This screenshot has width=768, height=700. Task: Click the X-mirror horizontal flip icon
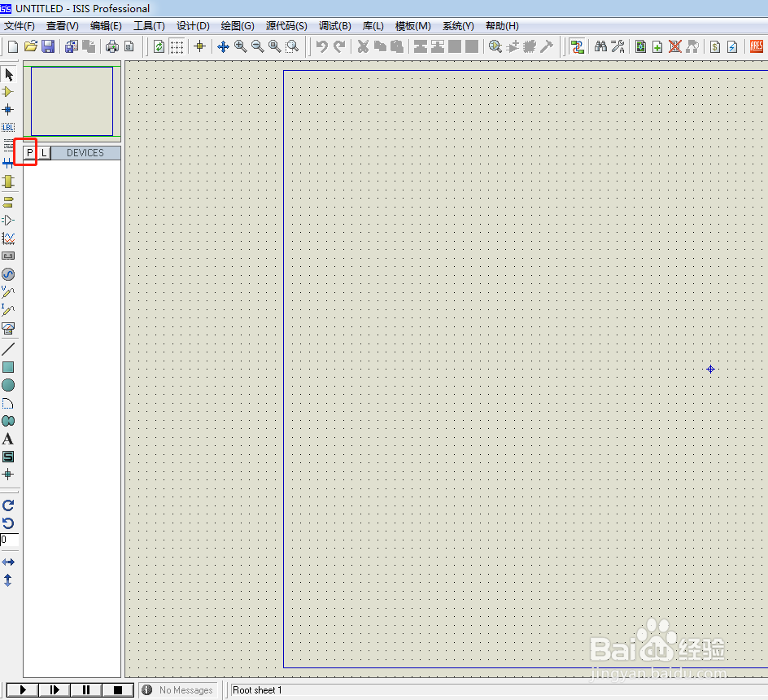[8, 562]
